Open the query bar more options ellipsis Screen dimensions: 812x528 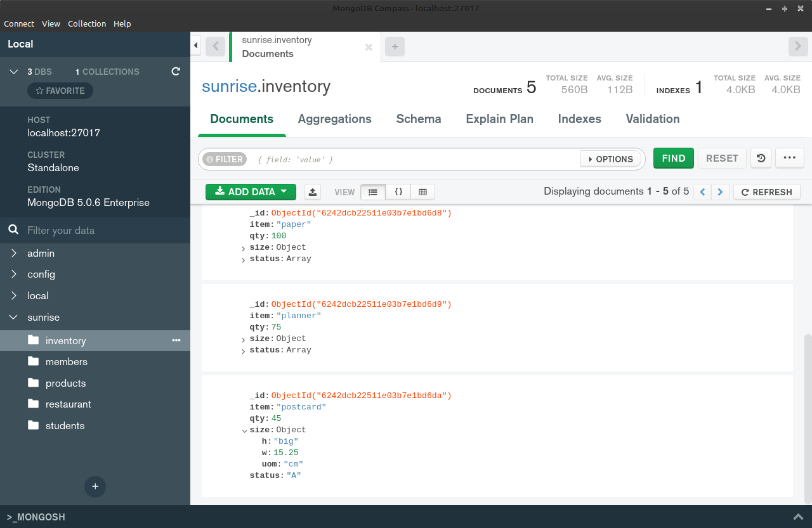click(x=790, y=158)
